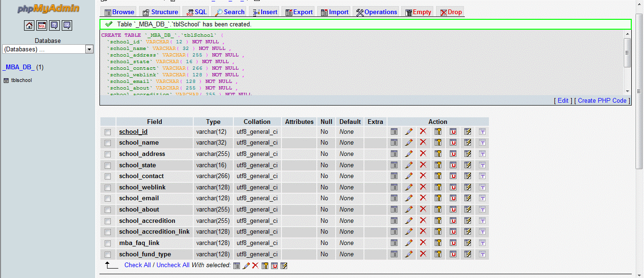Tick the school_email checkbox
Image resolution: width=644 pixels, height=278 pixels.
point(108,198)
